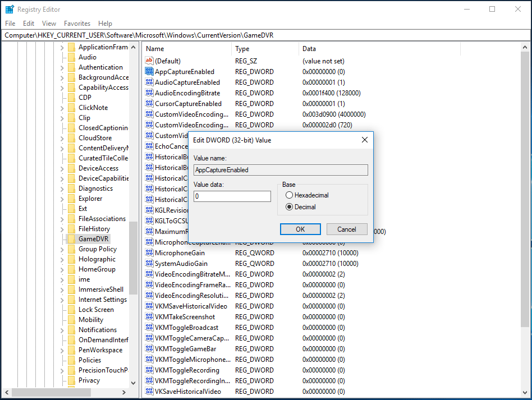
Task: Close the Edit DWORD dialog
Action: (x=364, y=140)
